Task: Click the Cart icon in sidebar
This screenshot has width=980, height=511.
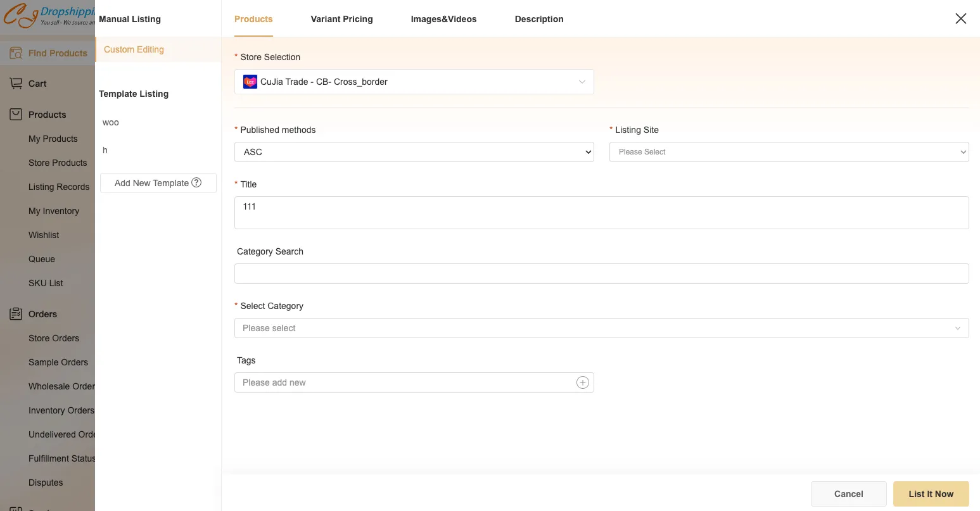Action: (16, 84)
